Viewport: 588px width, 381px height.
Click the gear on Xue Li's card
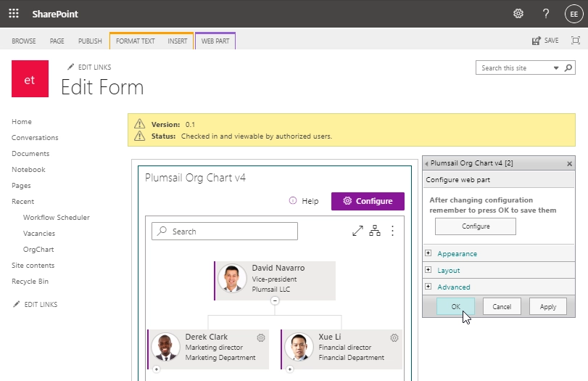click(x=394, y=337)
